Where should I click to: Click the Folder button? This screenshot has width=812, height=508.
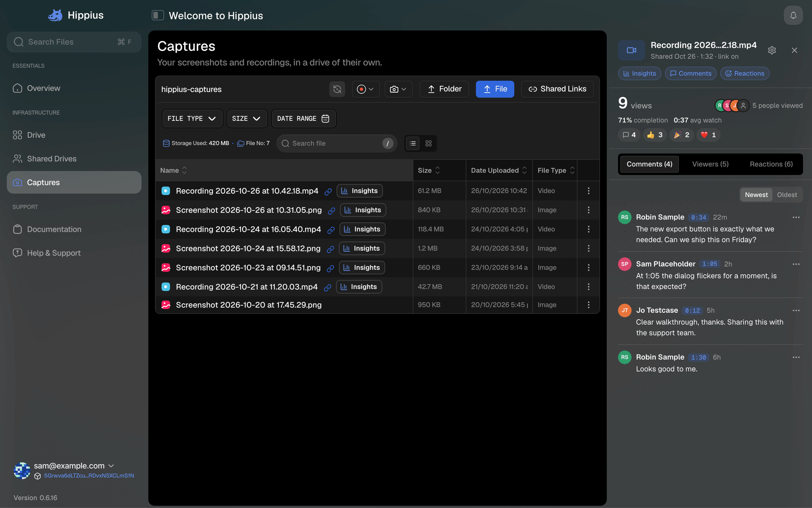coord(444,89)
